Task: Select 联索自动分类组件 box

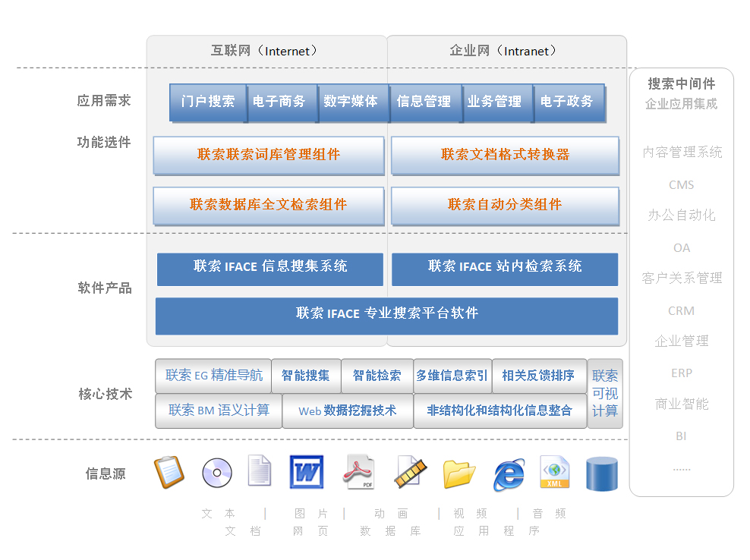Action: click(x=505, y=205)
